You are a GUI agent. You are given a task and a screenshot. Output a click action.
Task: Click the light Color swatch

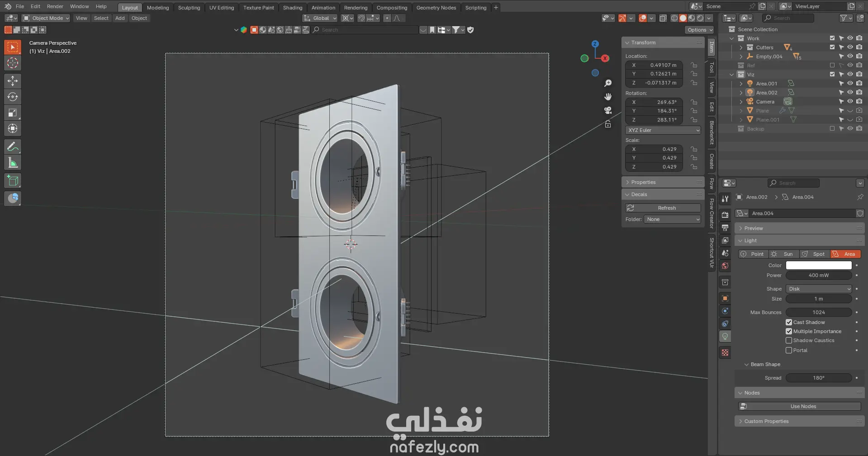tap(819, 265)
